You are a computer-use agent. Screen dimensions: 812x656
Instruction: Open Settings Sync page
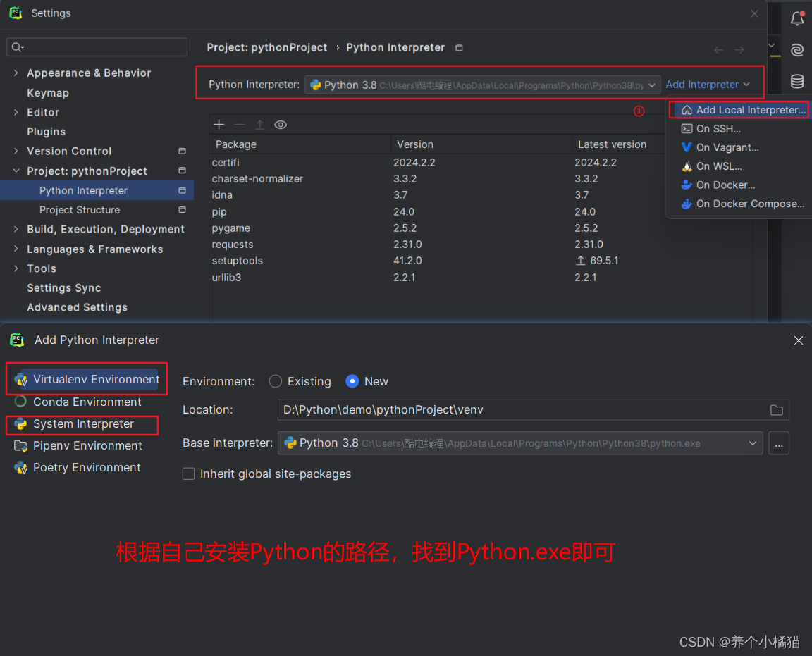pyautogui.click(x=63, y=288)
